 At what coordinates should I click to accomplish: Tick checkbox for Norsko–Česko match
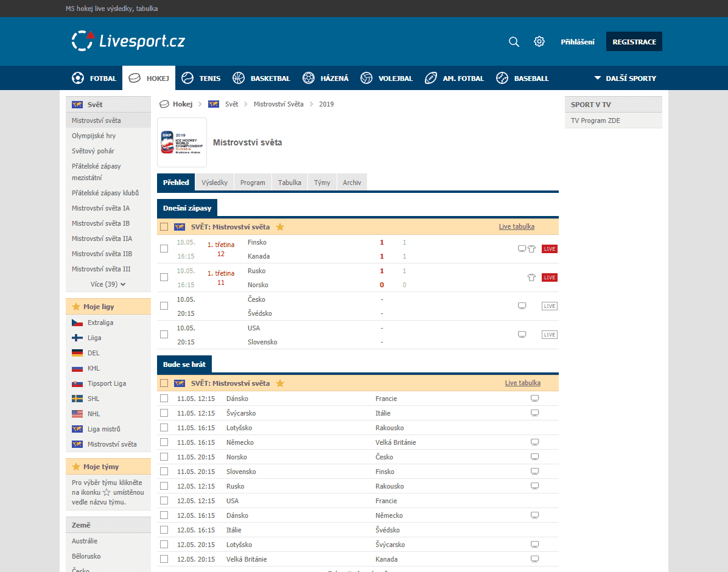point(164,457)
